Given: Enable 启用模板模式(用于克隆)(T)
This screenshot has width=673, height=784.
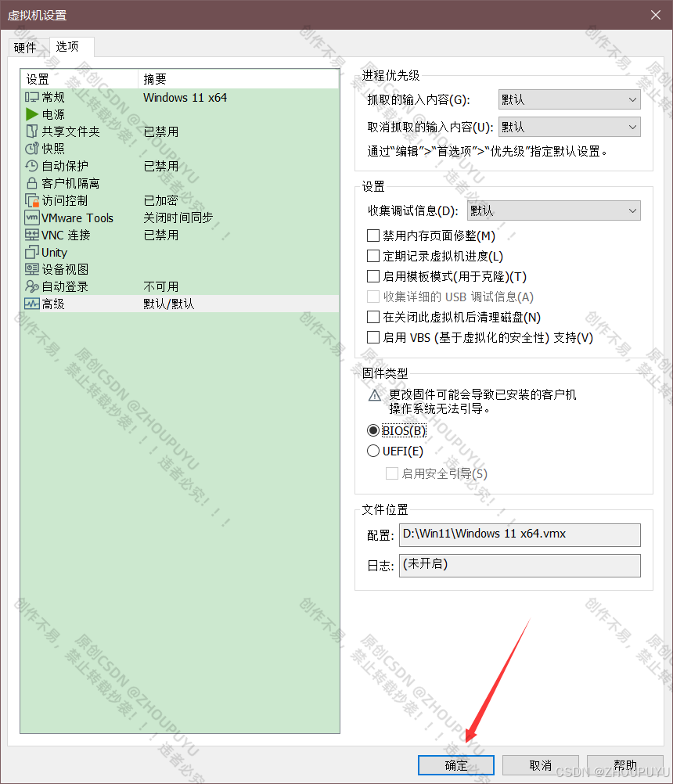Looking at the screenshot, I should [373, 276].
